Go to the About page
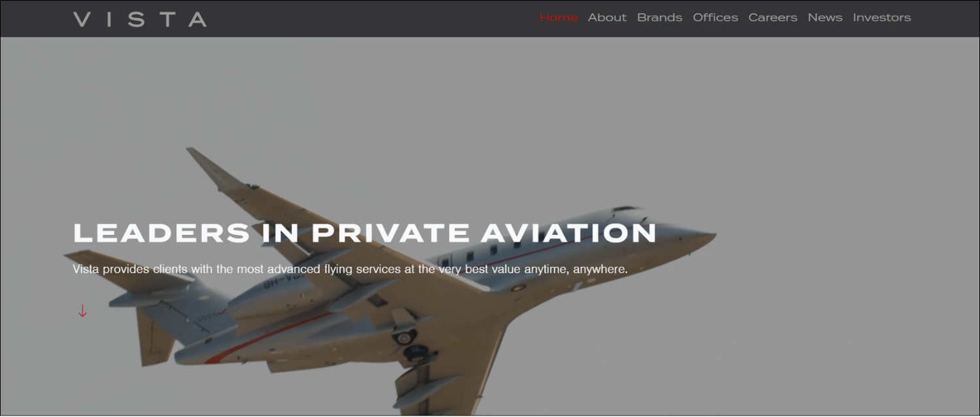This screenshot has width=980, height=417. [x=607, y=18]
